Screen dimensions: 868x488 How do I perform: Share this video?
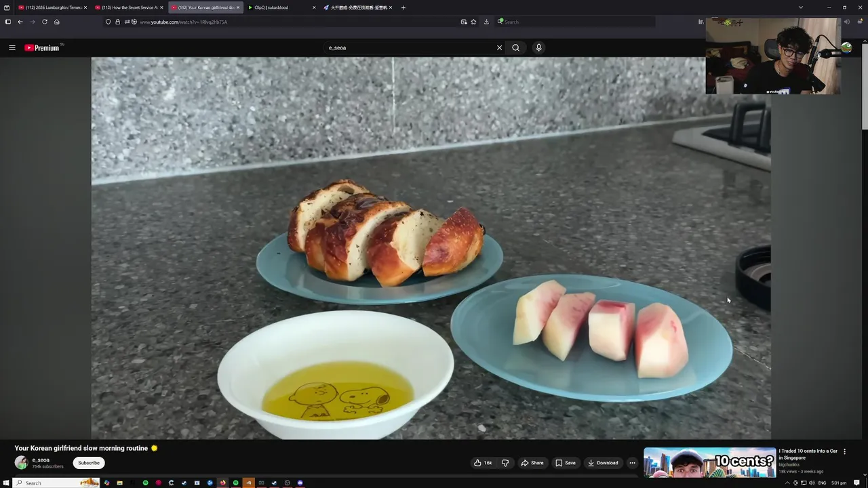[532, 463]
